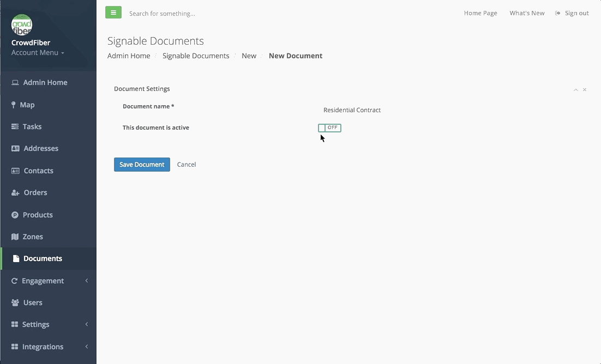Click the CrowdFiber logo avatar
The width and height of the screenshot is (601, 364).
pos(22,25)
